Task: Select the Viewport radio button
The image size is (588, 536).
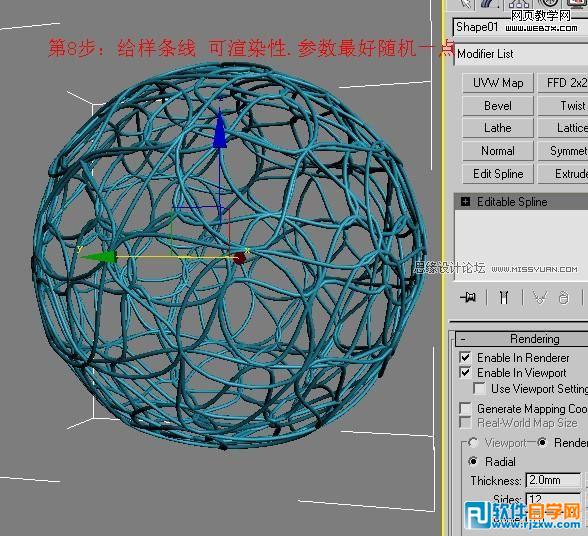Action: (473, 443)
